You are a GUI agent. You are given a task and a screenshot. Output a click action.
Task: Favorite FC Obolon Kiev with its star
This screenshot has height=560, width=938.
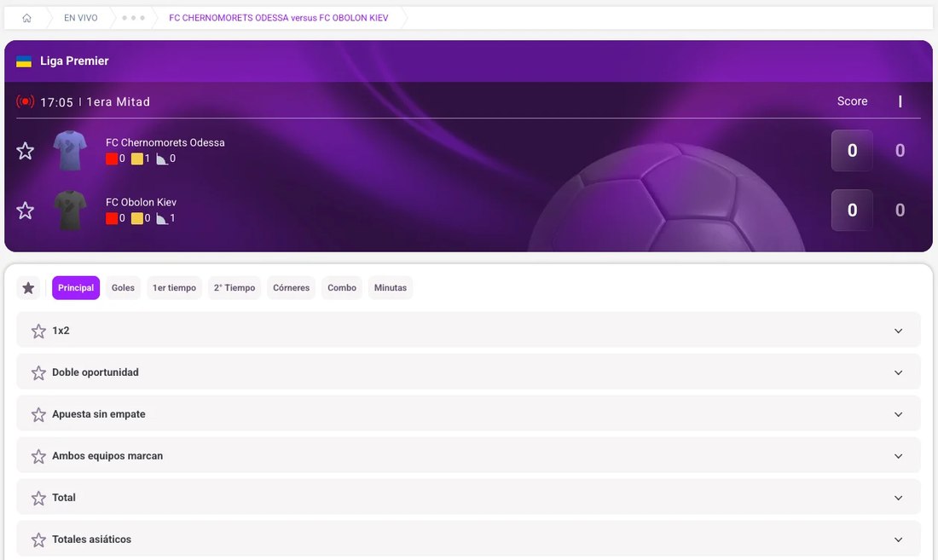tap(25, 211)
